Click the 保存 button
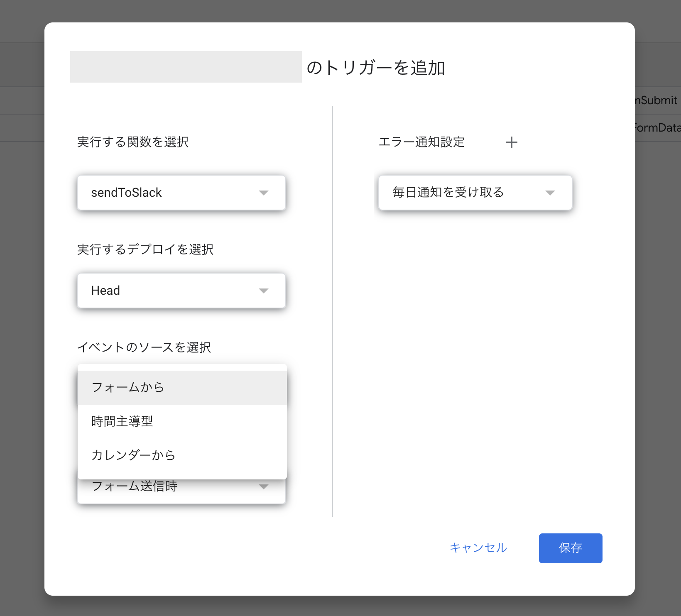Screen dimensions: 681x616 pyautogui.click(x=570, y=548)
